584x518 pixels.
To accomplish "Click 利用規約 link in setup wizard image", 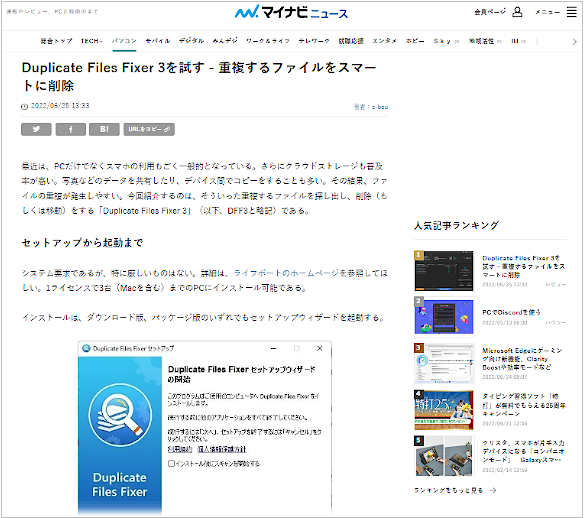I will pos(180,449).
